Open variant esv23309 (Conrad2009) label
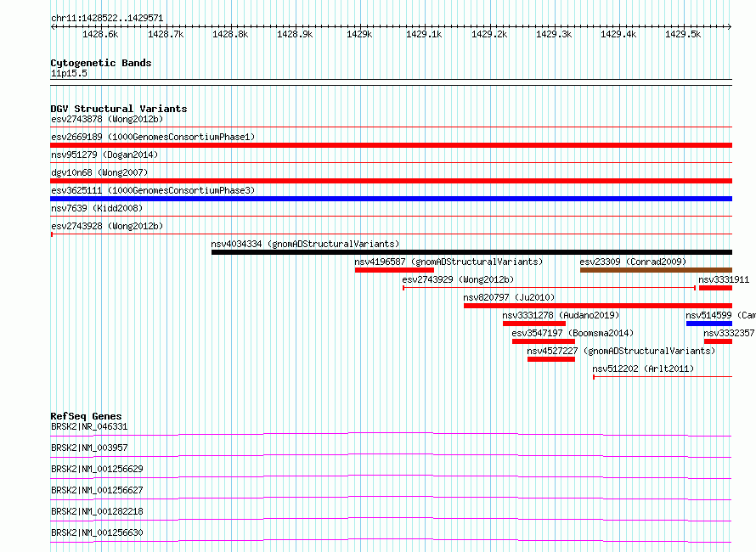 633,262
